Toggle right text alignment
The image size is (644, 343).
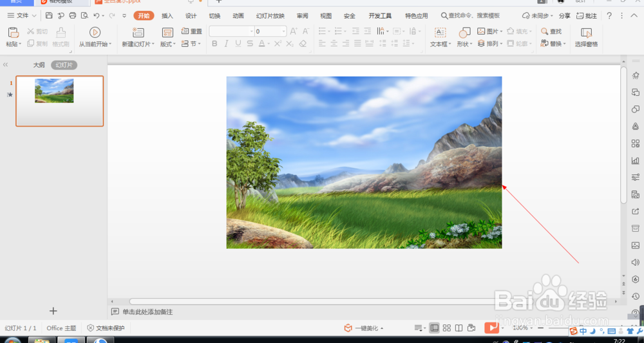[x=346, y=44]
